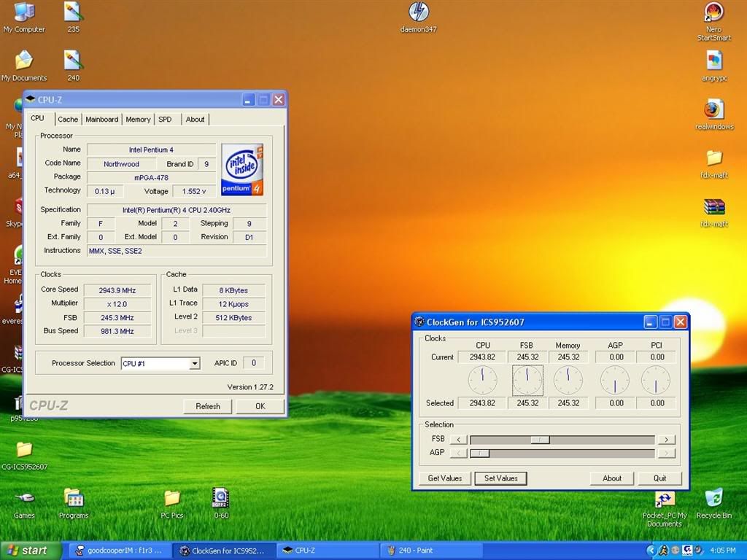Click the Level 2 cache value 512 KBytes

[x=233, y=318]
